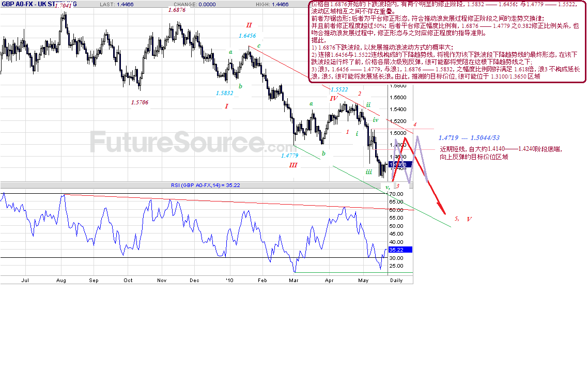
Task: Click the 近期短线 rebound target annotation
Action: 501,153
